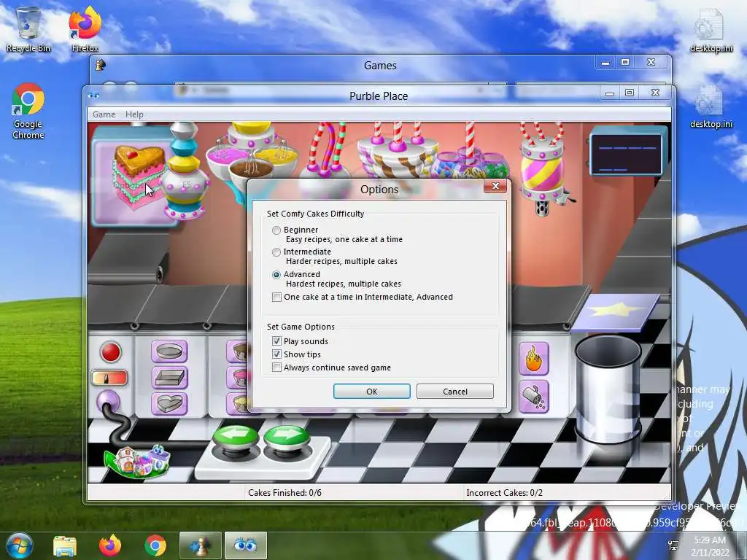Click the red round stop button
The image size is (747, 560).
[111, 352]
